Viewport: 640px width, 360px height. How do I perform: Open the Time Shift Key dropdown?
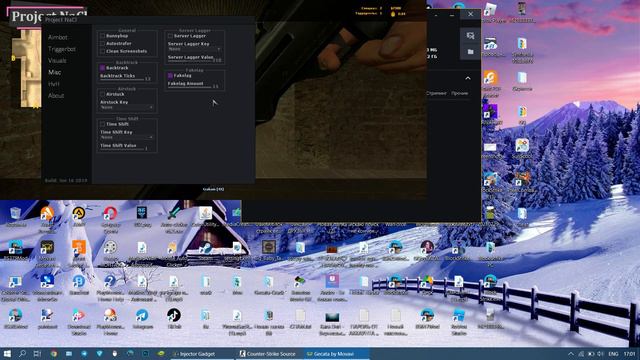[x=127, y=138]
